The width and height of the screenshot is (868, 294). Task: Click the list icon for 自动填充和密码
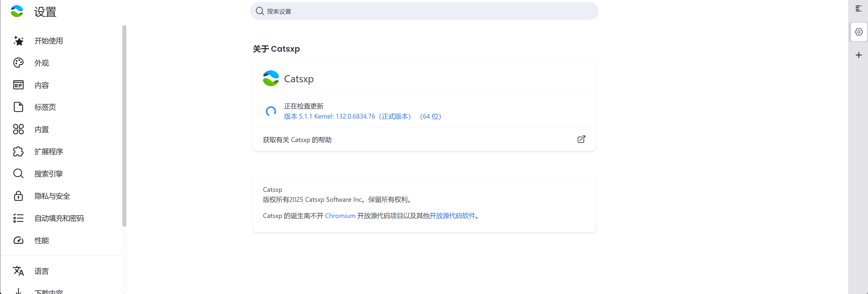[x=18, y=218]
